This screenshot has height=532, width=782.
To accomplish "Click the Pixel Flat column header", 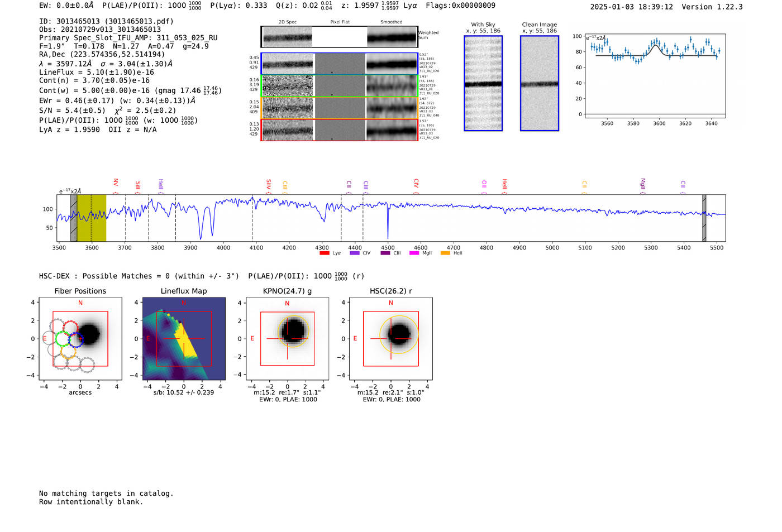I will point(340,22).
